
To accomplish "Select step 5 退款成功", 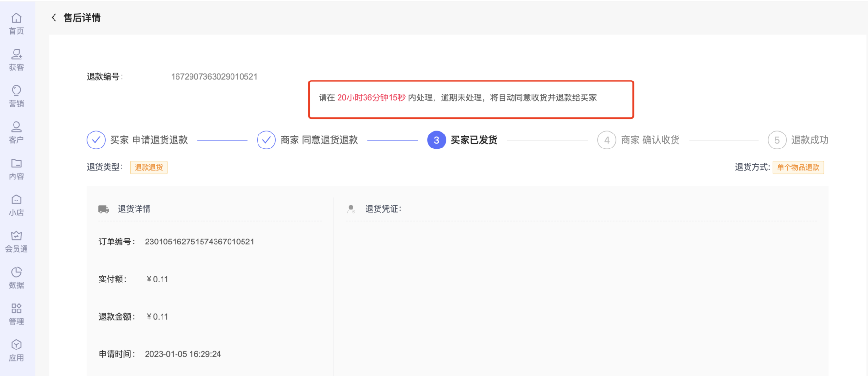I will [x=777, y=140].
